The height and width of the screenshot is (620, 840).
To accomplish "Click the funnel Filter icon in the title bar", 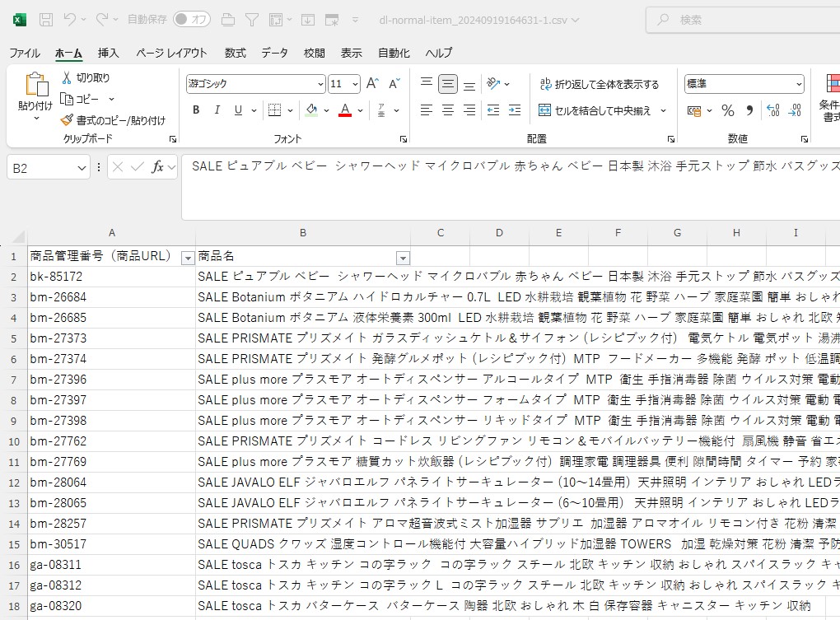I will [252, 20].
